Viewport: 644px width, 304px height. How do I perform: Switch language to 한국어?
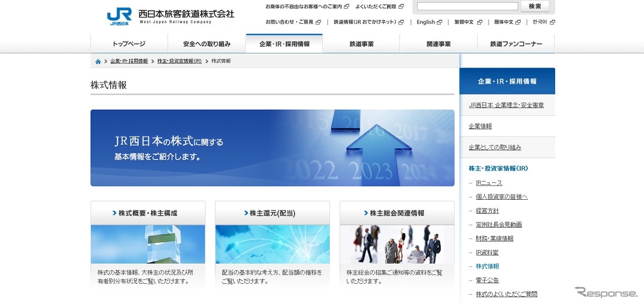click(x=540, y=22)
